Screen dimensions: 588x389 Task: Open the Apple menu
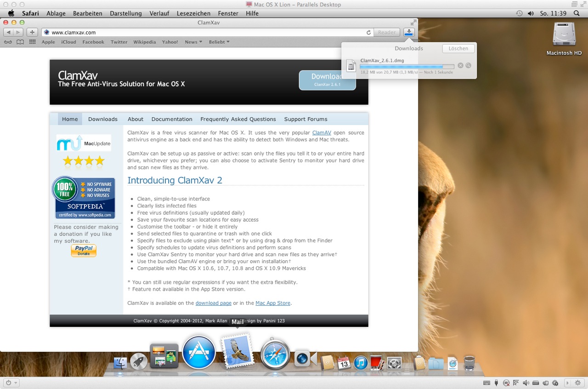point(11,13)
